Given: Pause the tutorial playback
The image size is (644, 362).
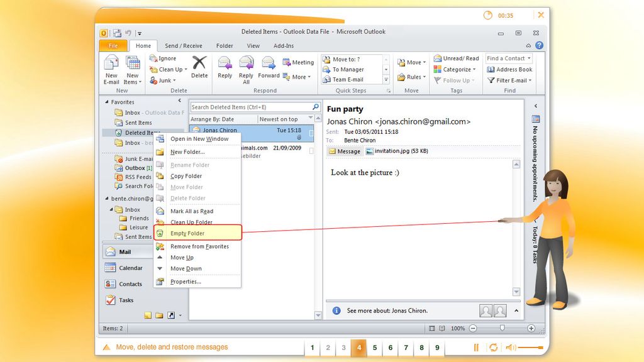Looking at the screenshot, I should coord(476,348).
